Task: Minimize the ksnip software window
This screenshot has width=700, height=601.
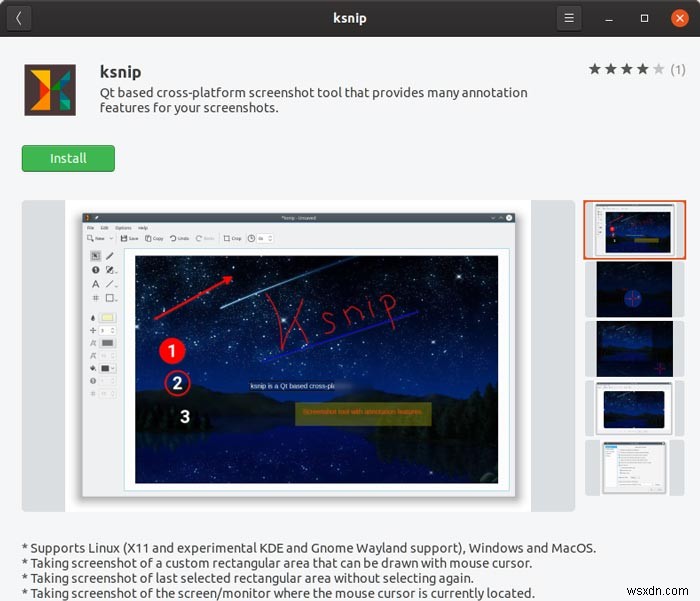Action: tap(608, 18)
